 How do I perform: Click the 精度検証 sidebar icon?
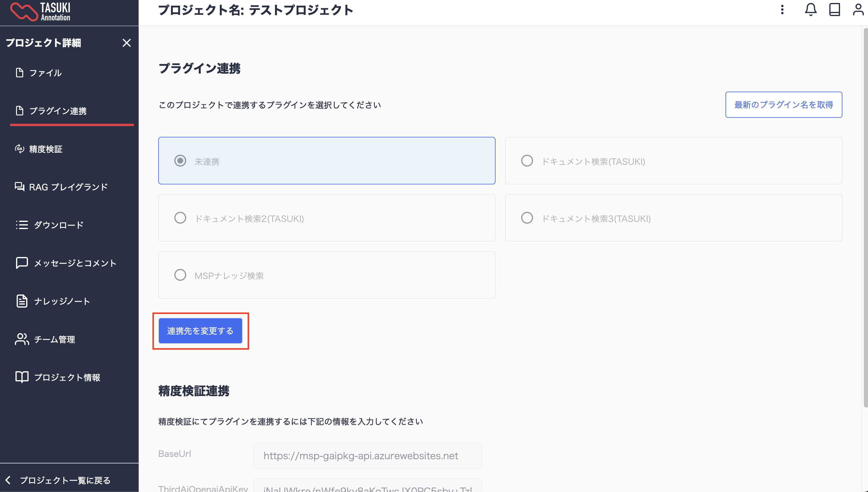20,149
